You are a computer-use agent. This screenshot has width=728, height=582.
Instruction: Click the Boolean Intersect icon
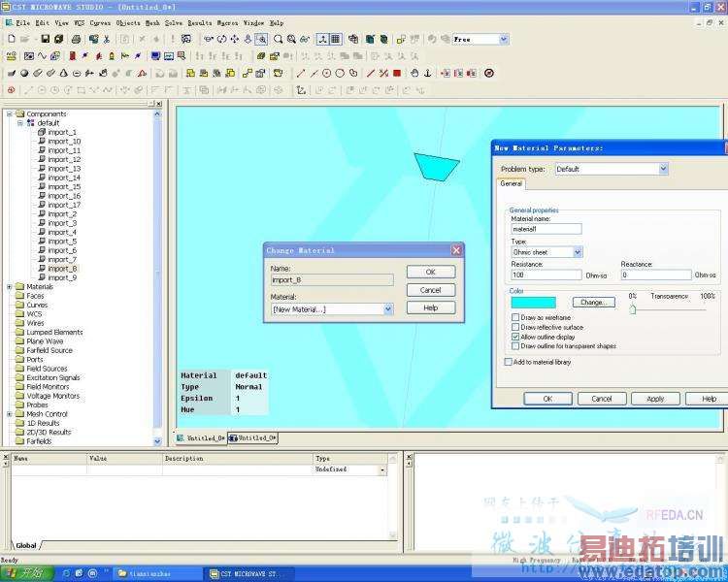click(x=216, y=73)
